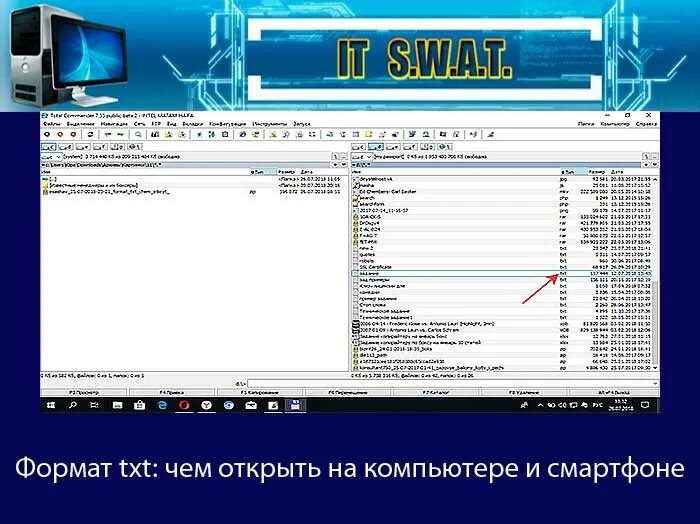
Task: Click F4 Правка button
Action: click(x=172, y=392)
